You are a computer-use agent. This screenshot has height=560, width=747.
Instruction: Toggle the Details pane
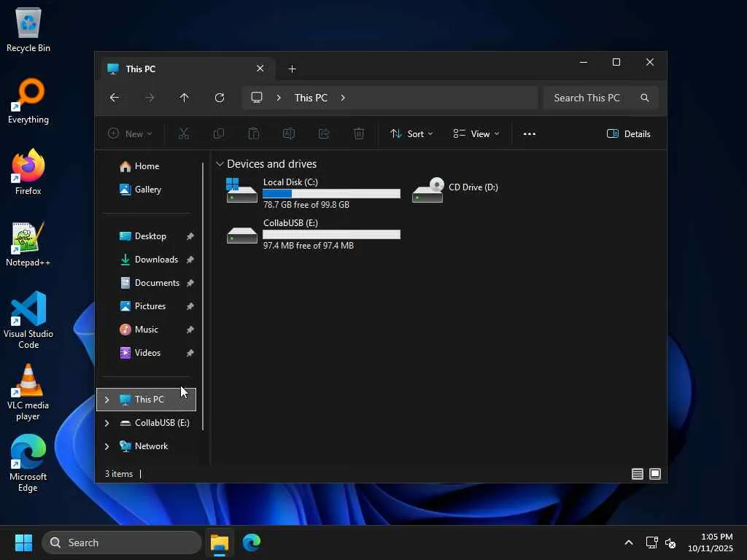628,134
